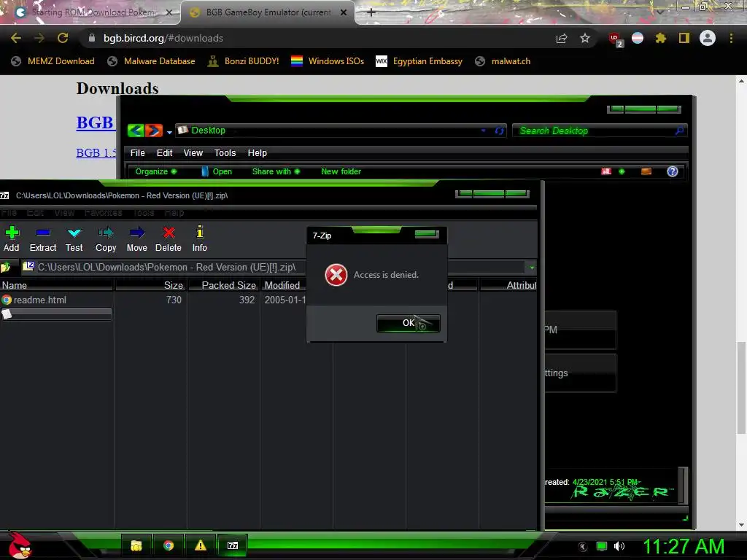Sort 7-Zip list by Name column

56,285
